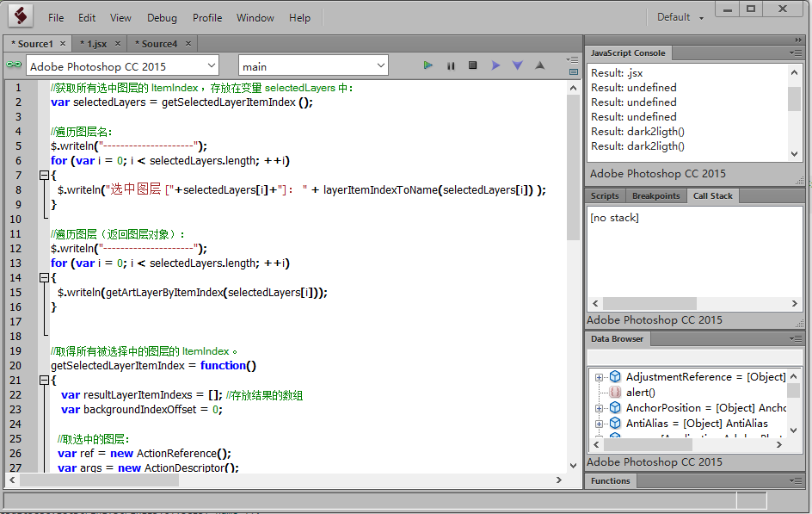Screen dimensions: 812x514
Task: Open the editor flyout menu icon
Action: click(573, 60)
